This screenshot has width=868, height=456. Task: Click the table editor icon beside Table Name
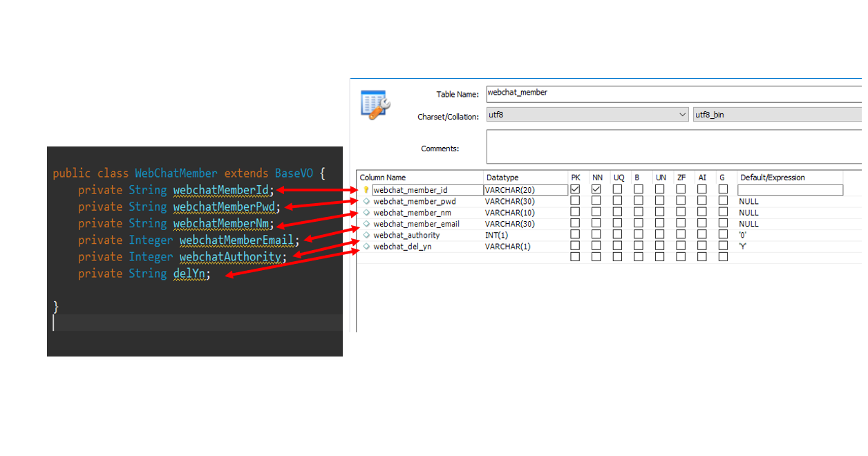(376, 104)
